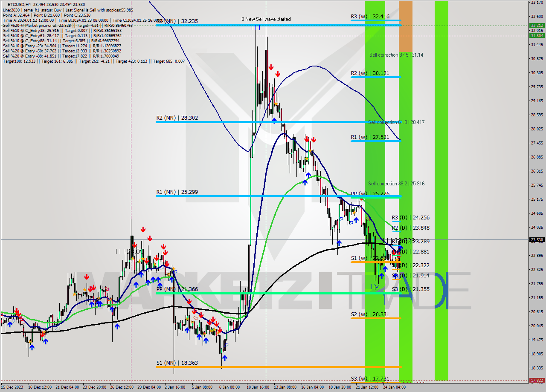This screenshot has width=546, height=392.
Task: Click the R3 (w) | 32.416 pivot label
Action: pos(370,17)
